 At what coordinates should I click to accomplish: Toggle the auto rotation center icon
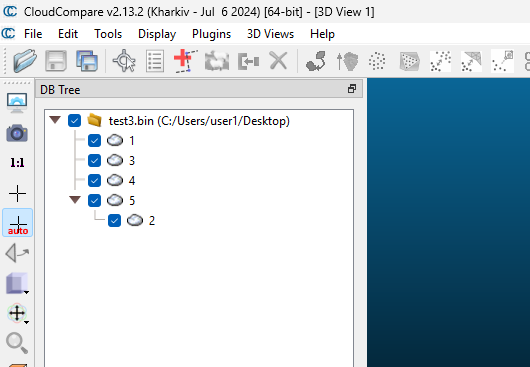(x=18, y=223)
